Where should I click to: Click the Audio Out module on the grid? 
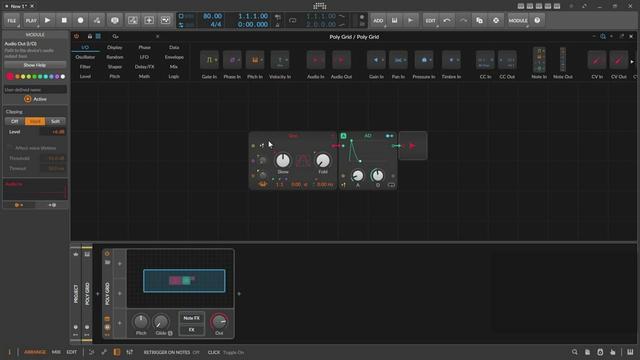[x=413, y=146]
